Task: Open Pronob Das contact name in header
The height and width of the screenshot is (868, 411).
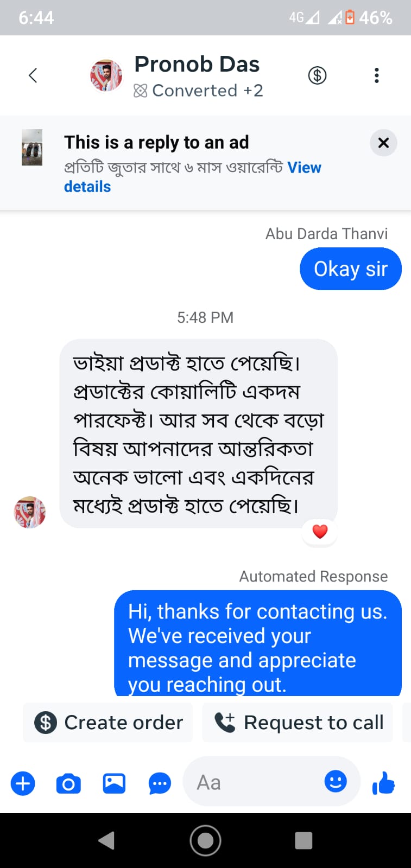Action: click(x=197, y=65)
